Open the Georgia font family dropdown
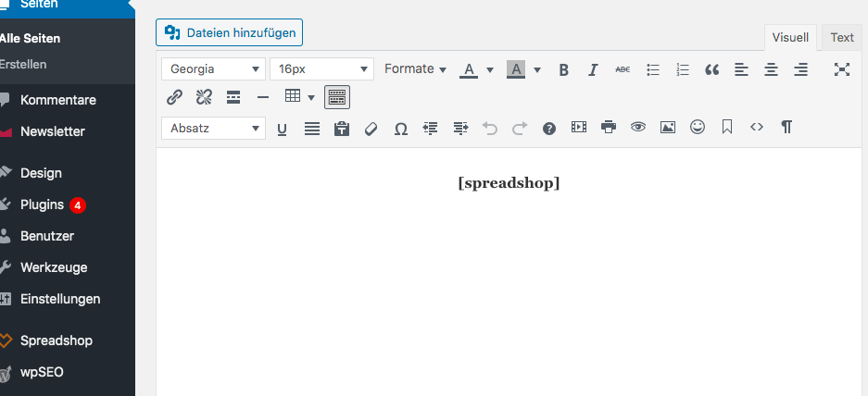Screen dimensions: 868x396 click(x=212, y=69)
